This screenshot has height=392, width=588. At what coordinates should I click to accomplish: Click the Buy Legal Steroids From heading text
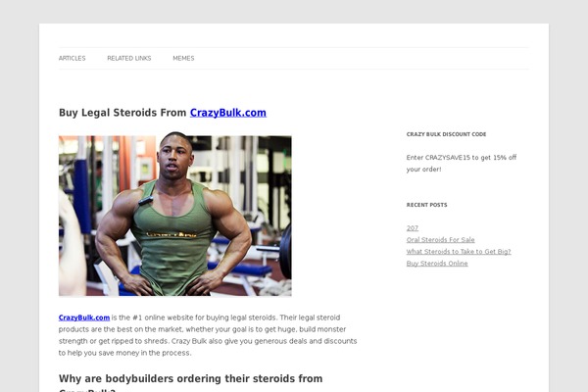pos(122,113)
